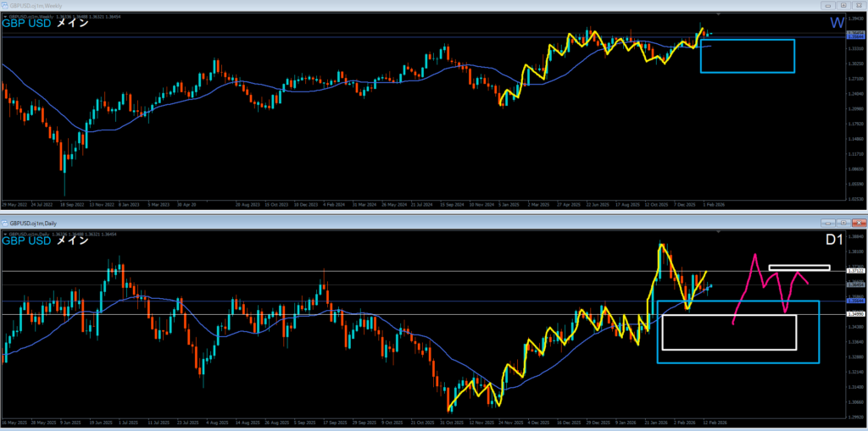The height and width of the screenshot is (431, 868).
Task: Select the small white rectangle near 1.37 level
Action: tap(798, 268)
